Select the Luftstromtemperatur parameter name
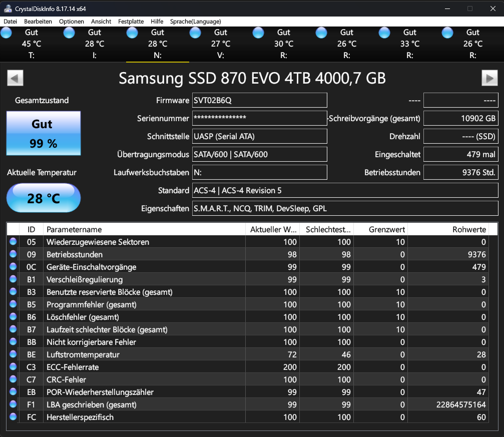 tap(83, 354)
